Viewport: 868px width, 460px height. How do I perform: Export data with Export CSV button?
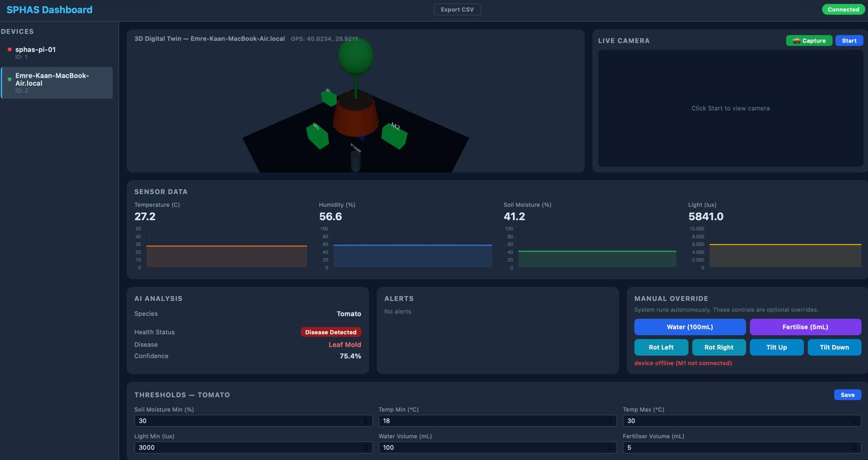point(457,9)
